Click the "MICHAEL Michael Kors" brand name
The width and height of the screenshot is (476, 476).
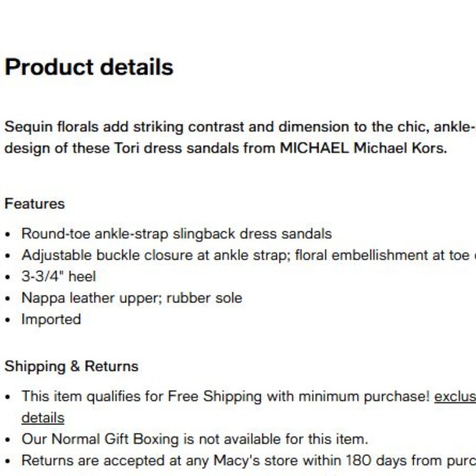tap(363, 148)
